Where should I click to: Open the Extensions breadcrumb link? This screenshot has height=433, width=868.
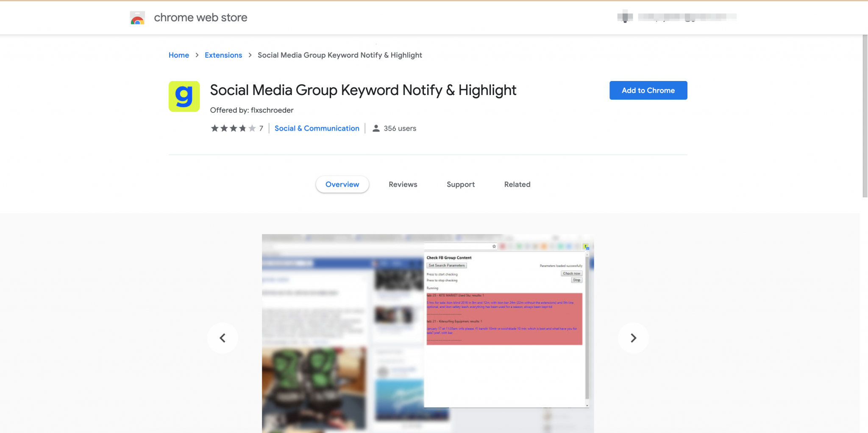pyautogui.click(x=223, y=55)
